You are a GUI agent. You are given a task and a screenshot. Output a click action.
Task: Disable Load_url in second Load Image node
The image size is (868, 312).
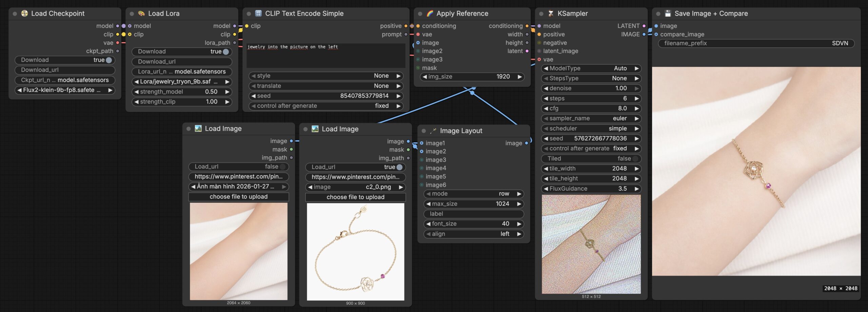pyautogui.click(x=399, y=167)
